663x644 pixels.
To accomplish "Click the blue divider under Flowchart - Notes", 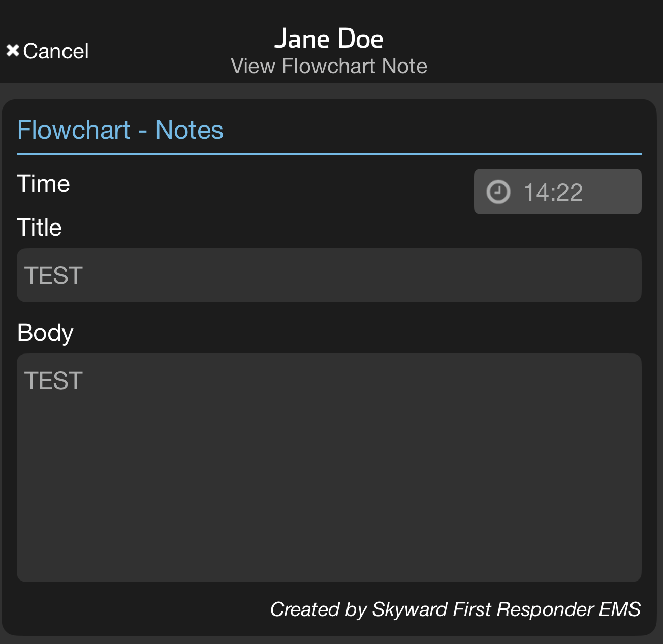I will [x=329, y=154].
